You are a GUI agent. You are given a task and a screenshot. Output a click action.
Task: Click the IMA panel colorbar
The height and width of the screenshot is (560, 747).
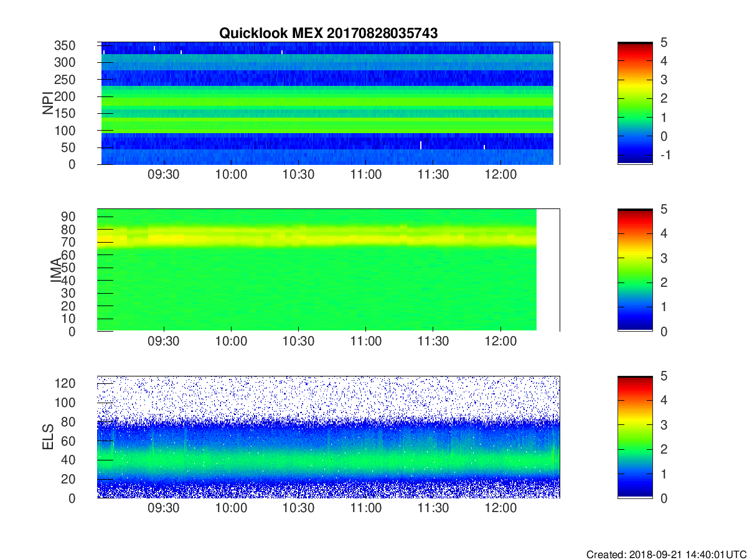635,270
